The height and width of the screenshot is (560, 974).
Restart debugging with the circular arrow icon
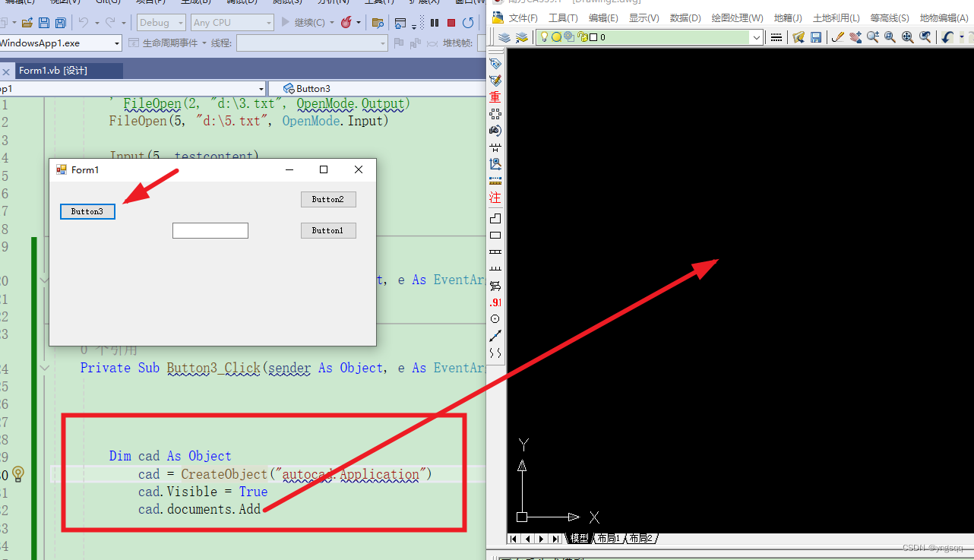pyautogui.click(x=469, y=23)
